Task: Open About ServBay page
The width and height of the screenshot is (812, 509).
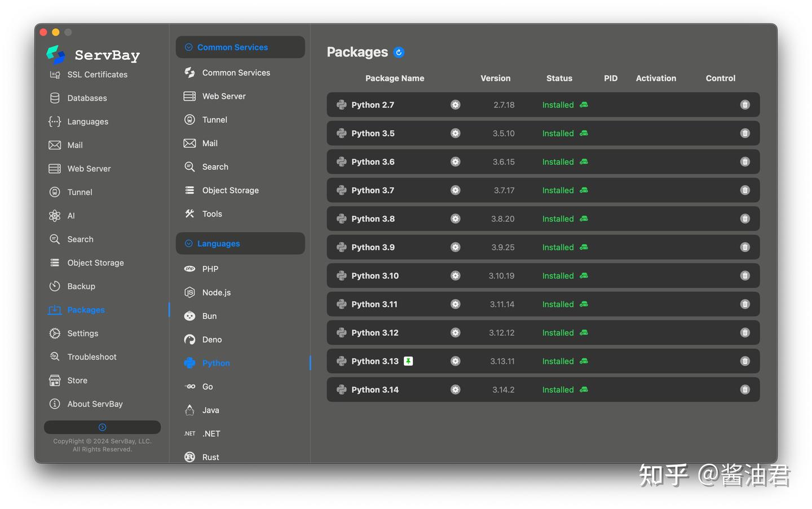Action: click(x=95, y=404)
